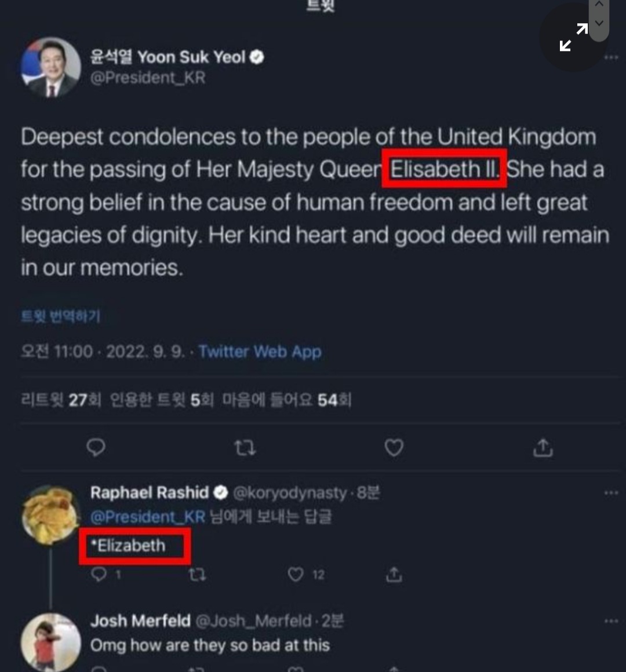The image size is (626, 672).
Task: Click the @President_KR mention in Raphael's reply
Action: 148,517
